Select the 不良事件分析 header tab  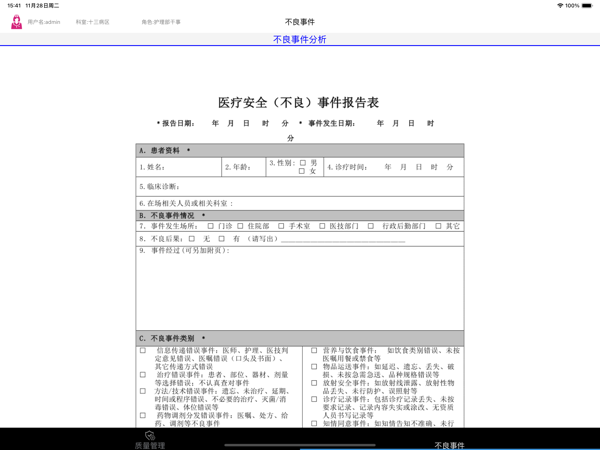click(300, 39)
